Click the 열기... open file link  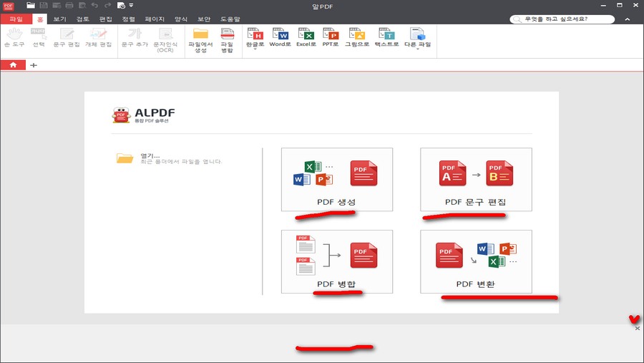point(150,155)
